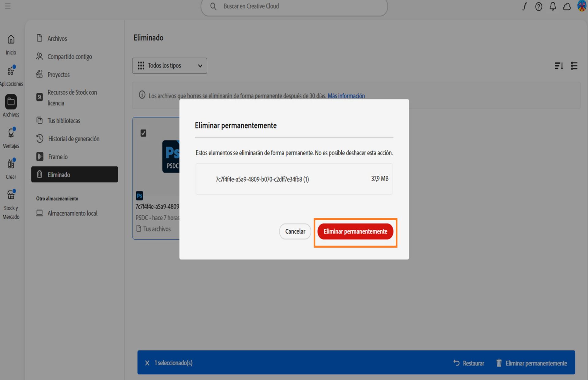This screenshot has height=380, width=588.
Task: Click the Cancelar button
Action: (295, 232)
